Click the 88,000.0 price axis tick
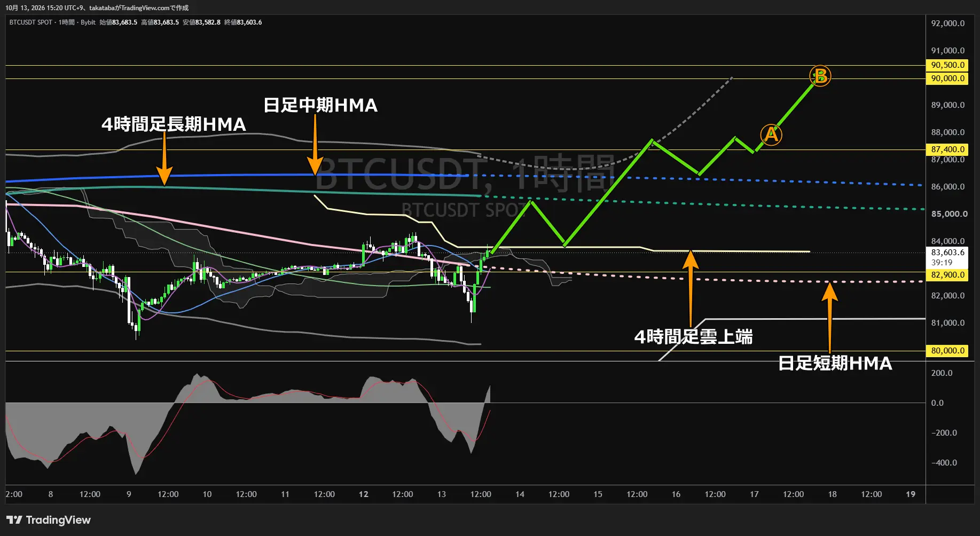 point(948,132)
